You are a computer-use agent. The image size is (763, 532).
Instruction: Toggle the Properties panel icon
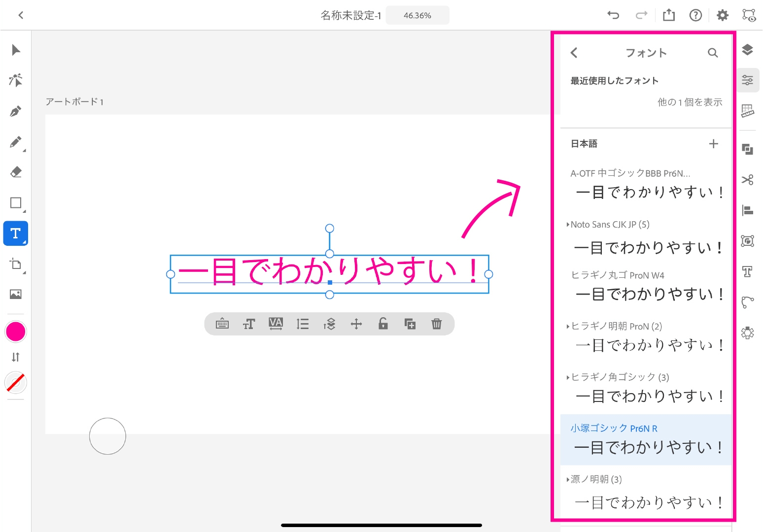click(747, 80)
